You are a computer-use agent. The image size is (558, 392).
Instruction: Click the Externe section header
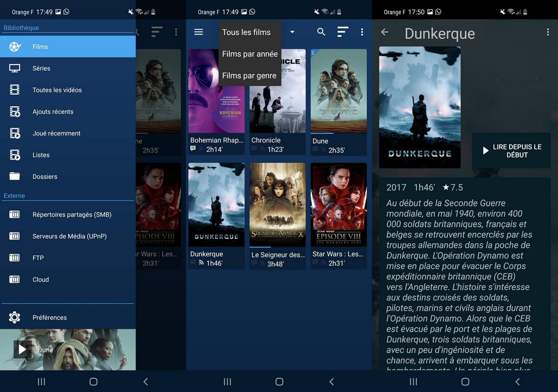point(14,196)
